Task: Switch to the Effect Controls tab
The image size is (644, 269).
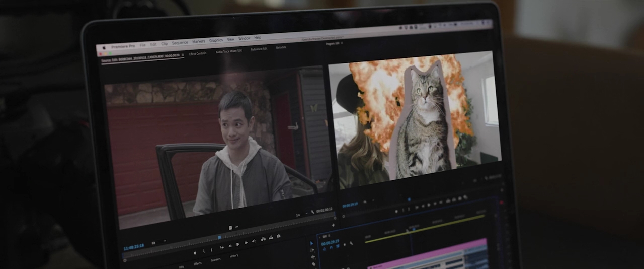Action: pos(198,53)
